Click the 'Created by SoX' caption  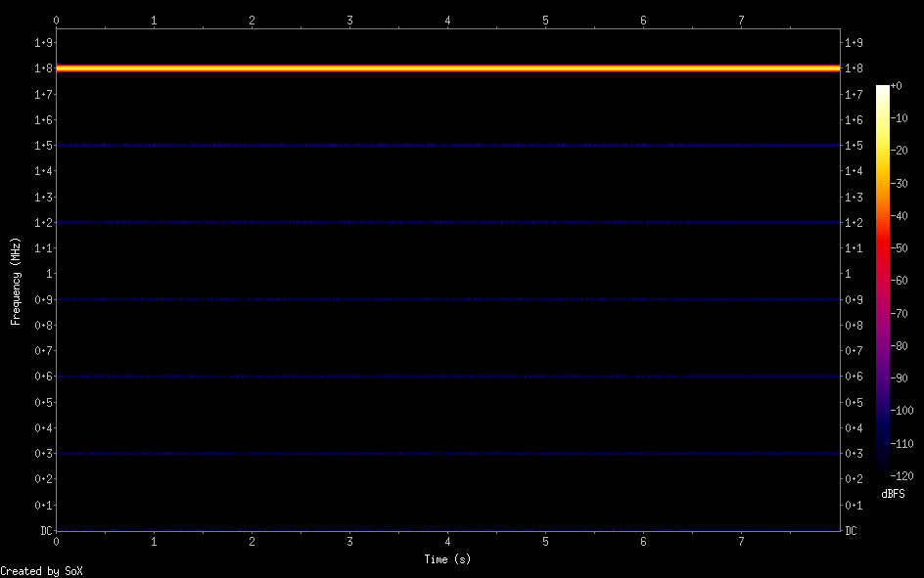pos(41,571)
